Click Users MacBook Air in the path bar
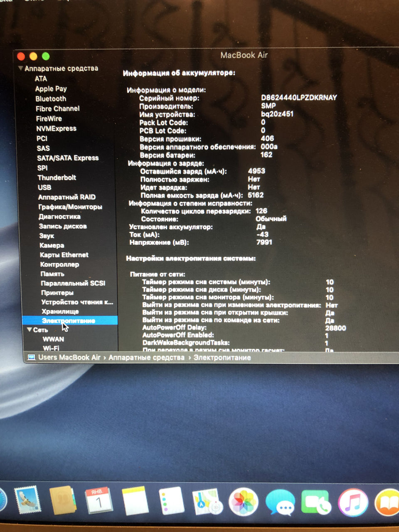This screenshot has height=532, width=399. pyautogui.click(x=69, y=357)
